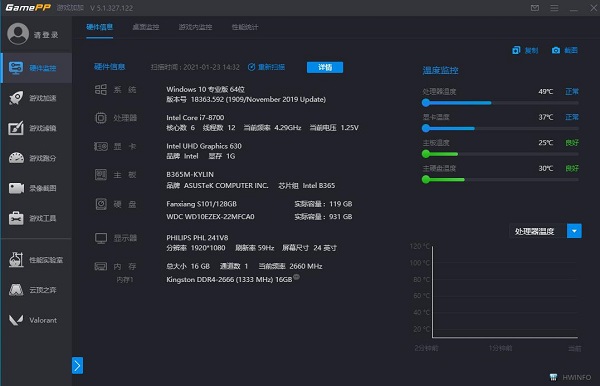
Task: Open the Valorant sidebar entry
Action: (37, 320)
